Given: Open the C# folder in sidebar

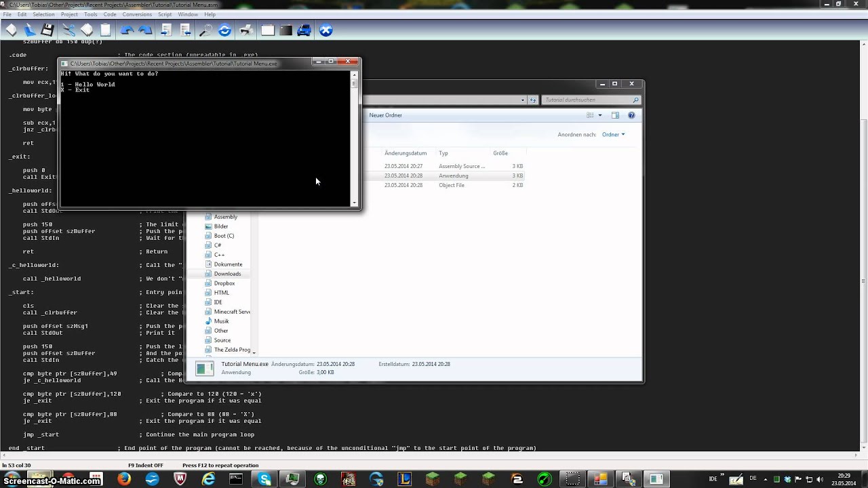Looking at the screenshot, I should [x=218, y=245].
